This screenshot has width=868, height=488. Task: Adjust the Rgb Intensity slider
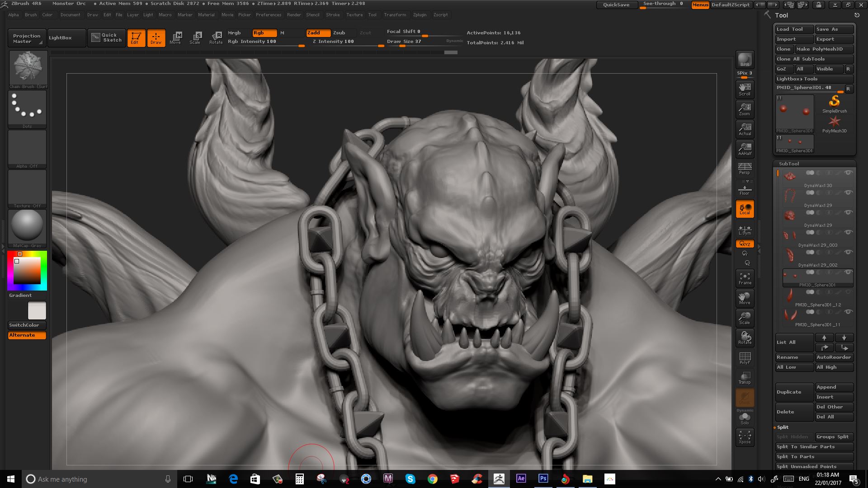[266, 42]
